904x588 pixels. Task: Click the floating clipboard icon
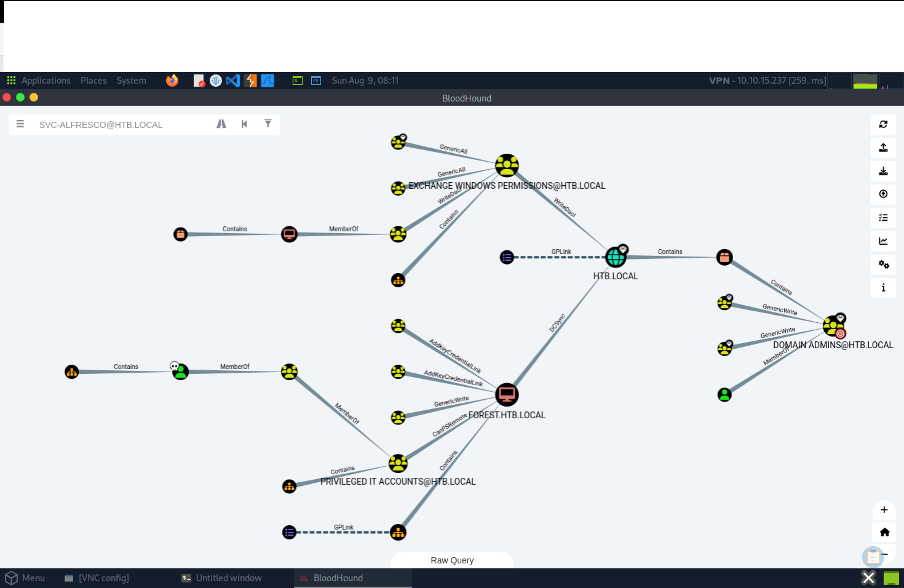pos(873,557)
